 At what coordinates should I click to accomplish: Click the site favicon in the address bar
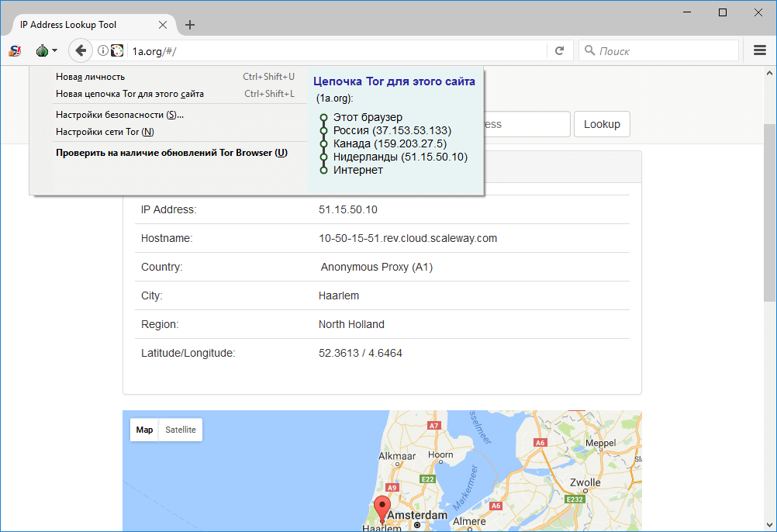(117, 51)
